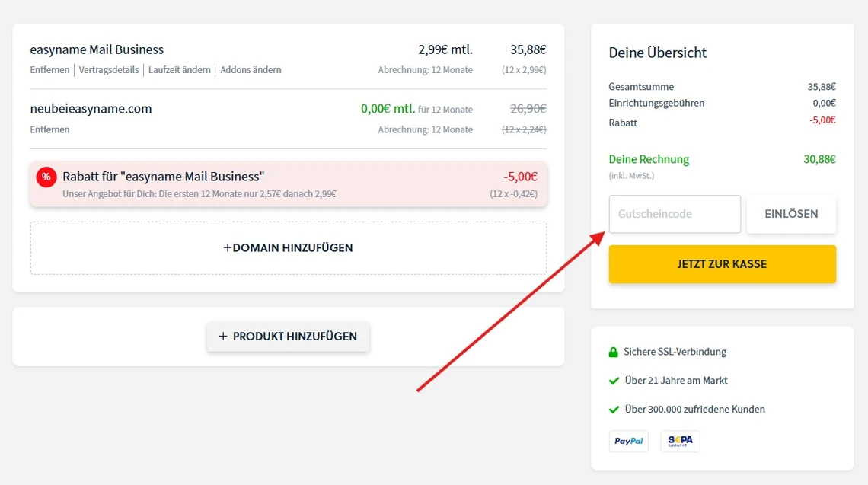Select the 'Deine Rechnung' total amount line

click(x=648, y=159)
